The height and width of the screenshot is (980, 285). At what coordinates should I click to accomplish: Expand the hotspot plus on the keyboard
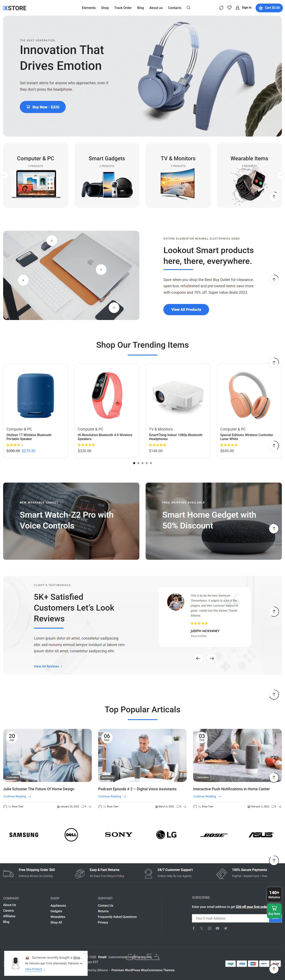23,280
